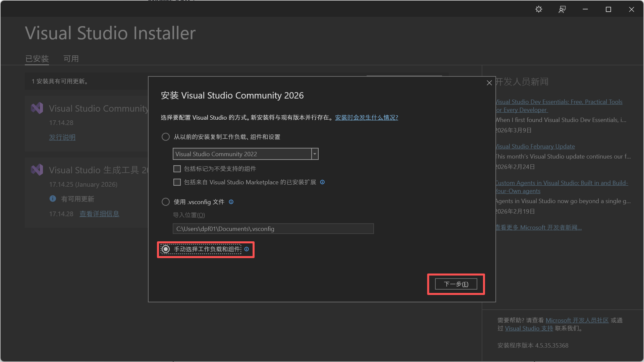The width and height of the screenshot is (644, 362).
Task: Click the .vsconfig import path field
Action: (x=273, y=229)
